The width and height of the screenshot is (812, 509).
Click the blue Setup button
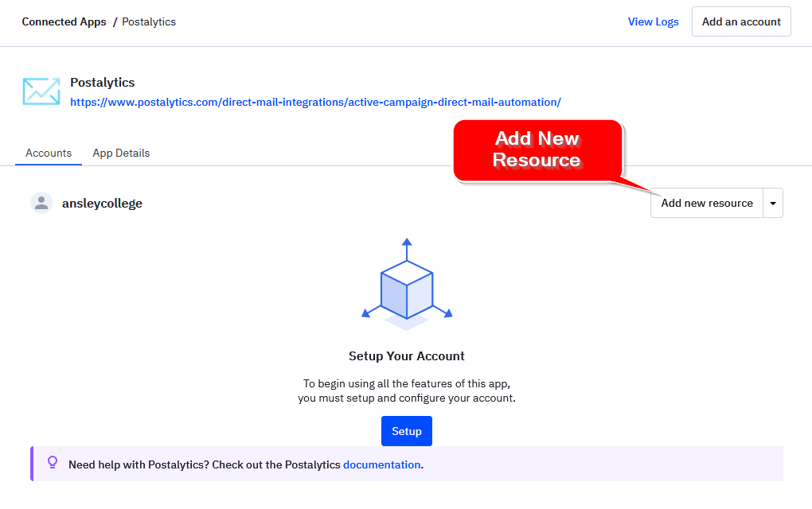point(407,431)
